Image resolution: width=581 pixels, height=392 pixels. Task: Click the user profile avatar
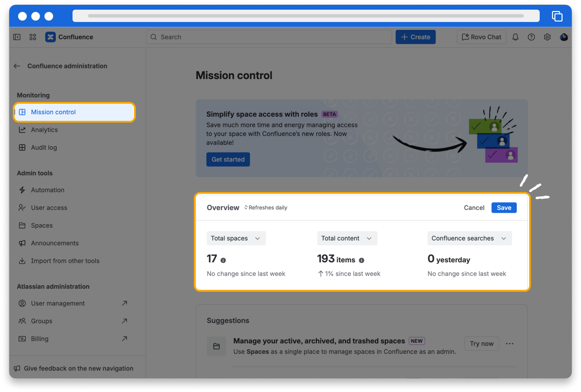[564, 37]
